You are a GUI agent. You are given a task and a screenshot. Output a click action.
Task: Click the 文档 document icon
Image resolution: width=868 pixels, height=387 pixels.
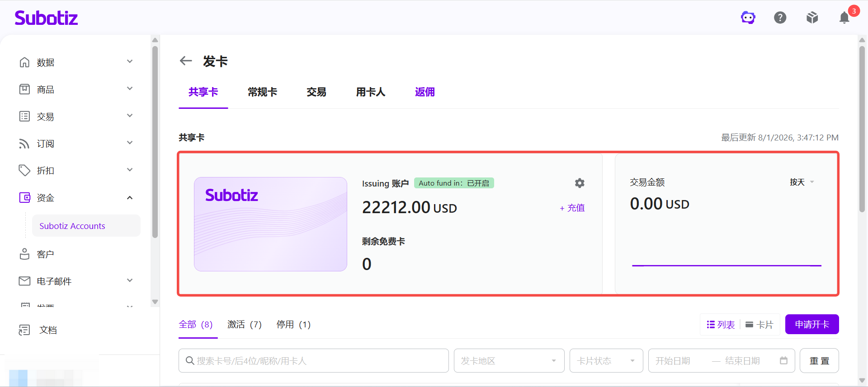tap(24, 330)
